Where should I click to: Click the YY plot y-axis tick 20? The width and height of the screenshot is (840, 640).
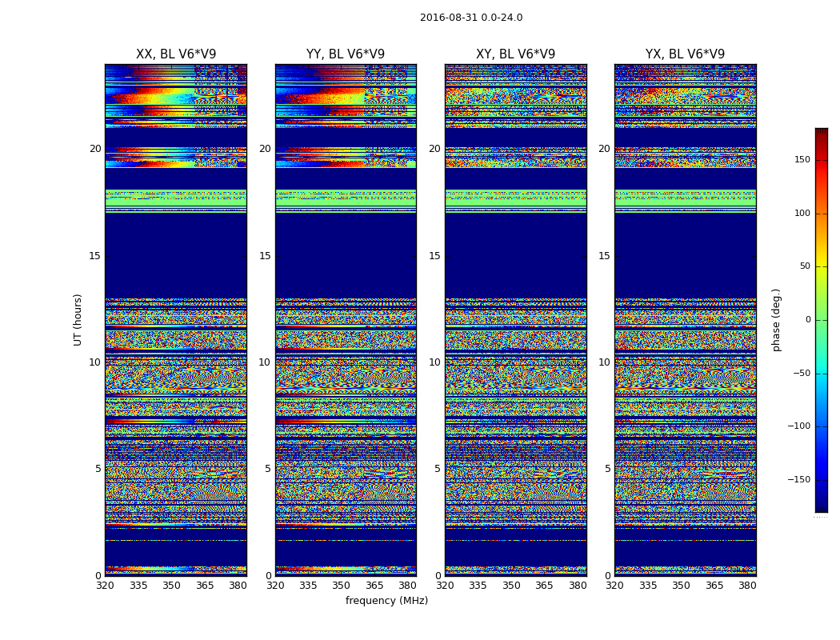coord(265,148)
